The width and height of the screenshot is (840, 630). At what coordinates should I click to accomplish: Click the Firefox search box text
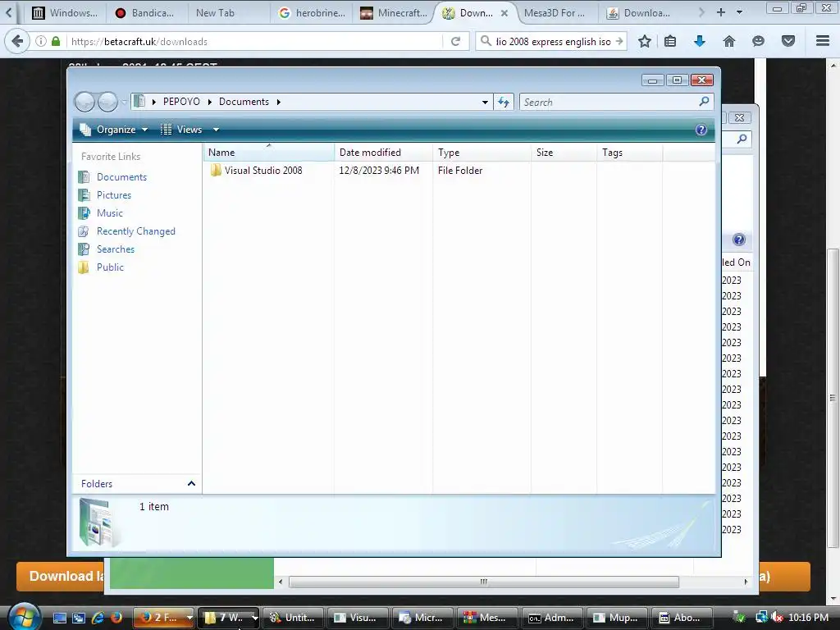[x=553, y=41]
